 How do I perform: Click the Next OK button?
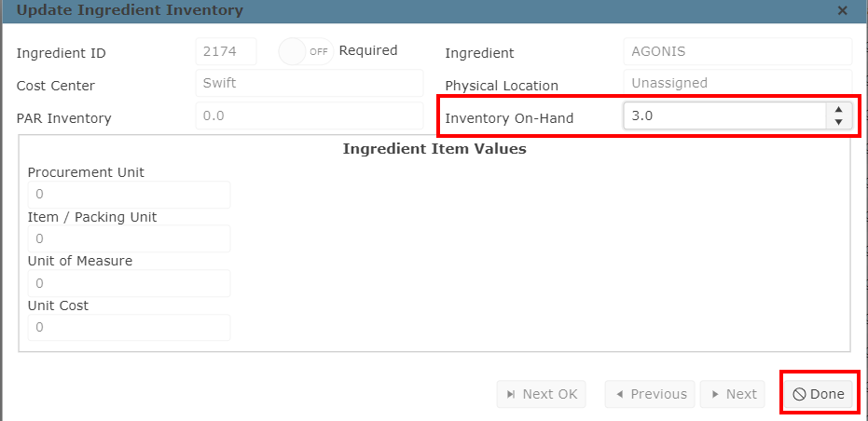pos(541,394)
